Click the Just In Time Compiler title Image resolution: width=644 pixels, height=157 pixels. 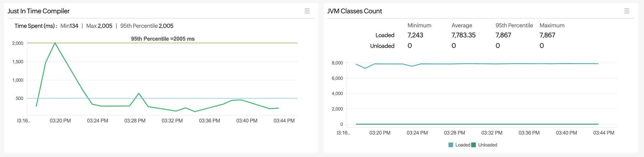tap(39, 11)
